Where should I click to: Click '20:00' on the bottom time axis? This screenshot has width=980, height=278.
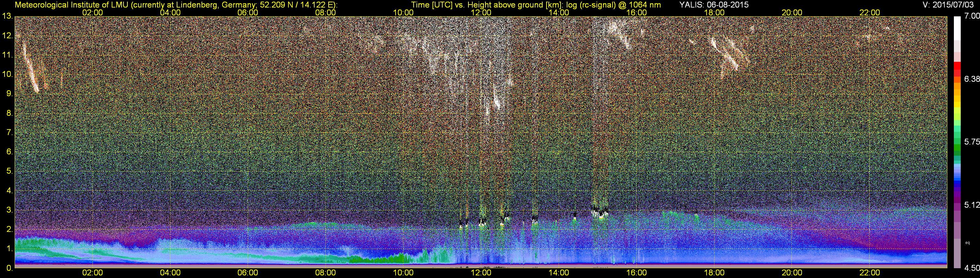(792, 273)
